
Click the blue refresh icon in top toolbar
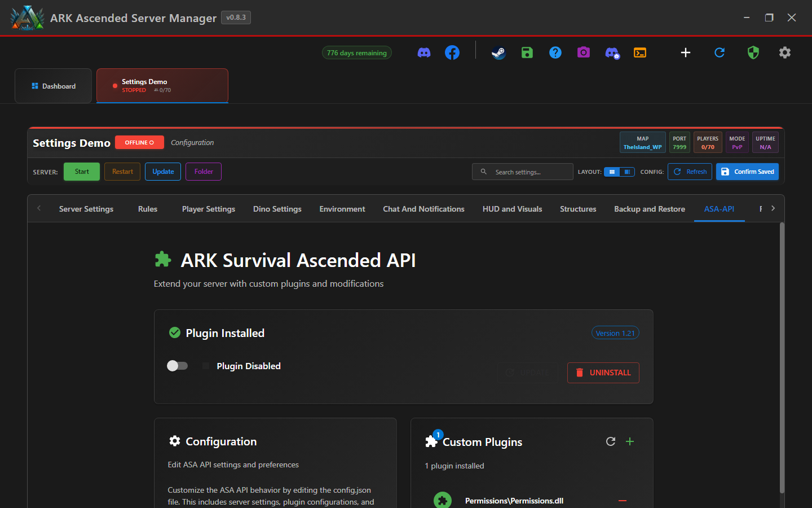(720, 52)
